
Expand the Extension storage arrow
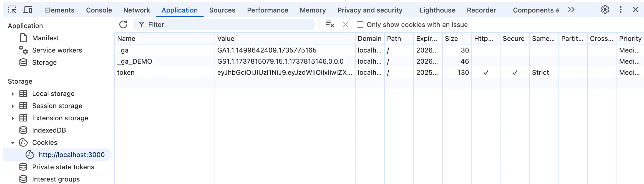pos(12,118)
